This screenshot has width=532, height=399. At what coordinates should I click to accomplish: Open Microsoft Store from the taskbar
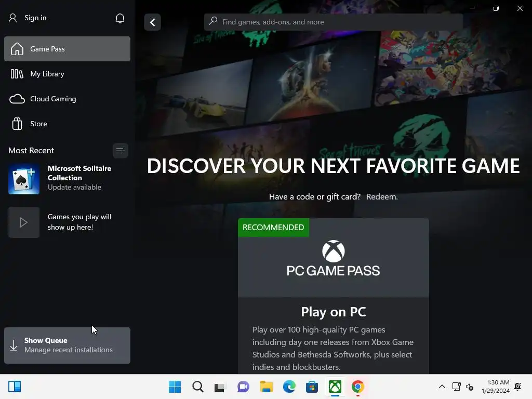tap(312, 387)
